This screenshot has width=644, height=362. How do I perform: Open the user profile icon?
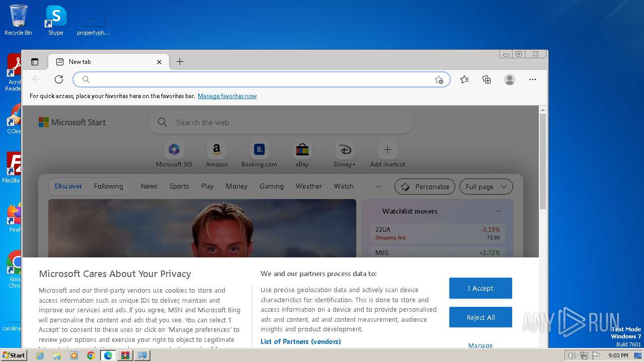point(510,79)
